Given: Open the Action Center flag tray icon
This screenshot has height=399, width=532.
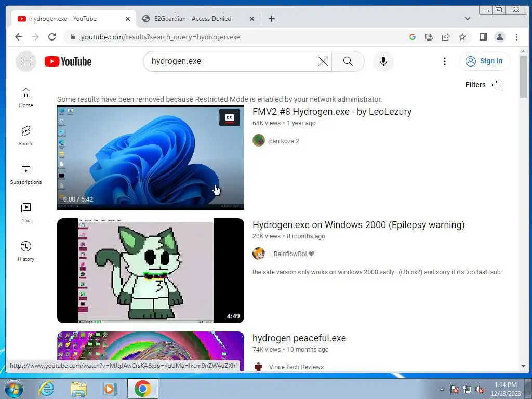Looking at the screenshot, I should click(x=455, y=390).
